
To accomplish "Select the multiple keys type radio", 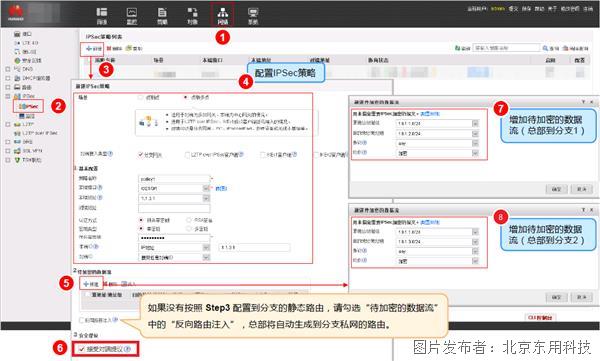I will click(x=188, y=229).
